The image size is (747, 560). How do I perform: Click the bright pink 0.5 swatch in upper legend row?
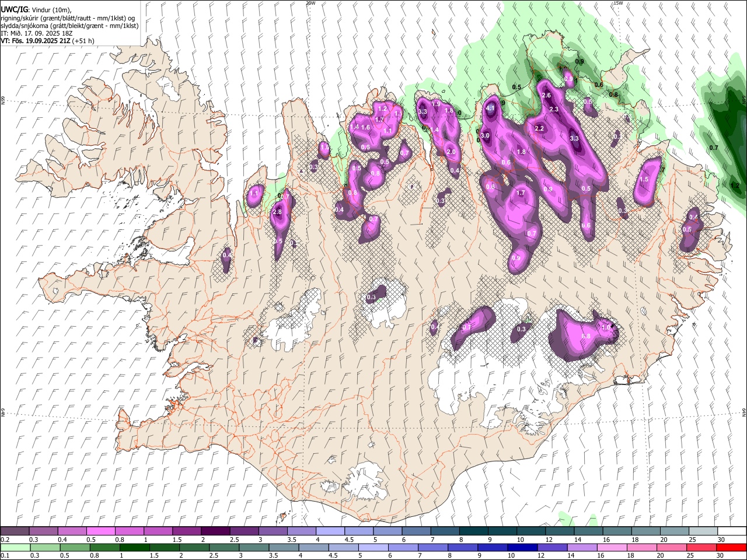pos(100,531)
